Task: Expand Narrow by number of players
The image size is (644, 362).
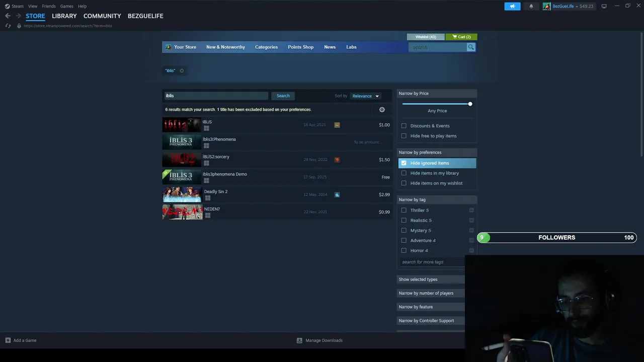Action: (x=431, y=293)
